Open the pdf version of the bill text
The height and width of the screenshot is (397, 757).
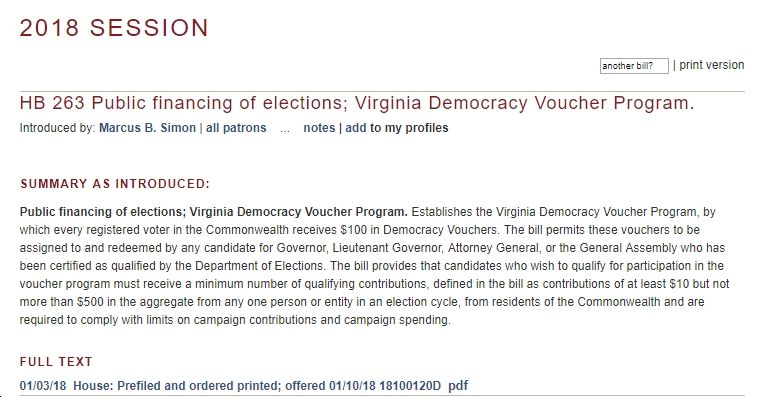click(x=458, y=386)
